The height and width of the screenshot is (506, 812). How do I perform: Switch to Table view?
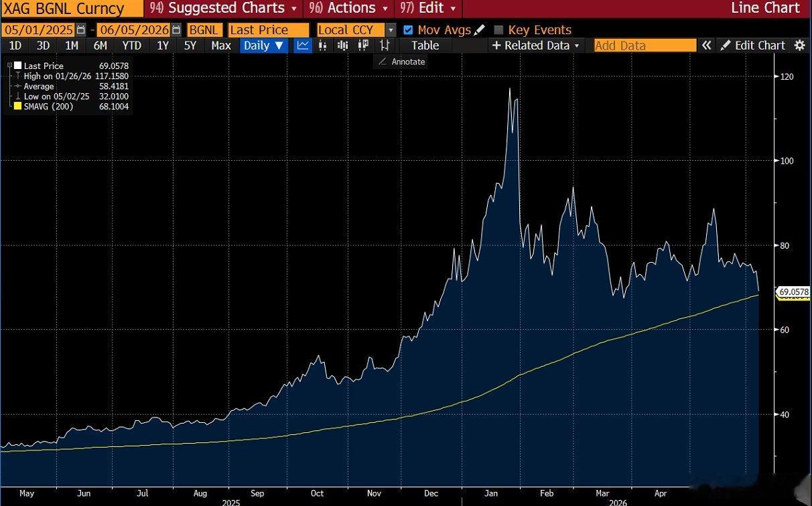click(x=425, y=46)
